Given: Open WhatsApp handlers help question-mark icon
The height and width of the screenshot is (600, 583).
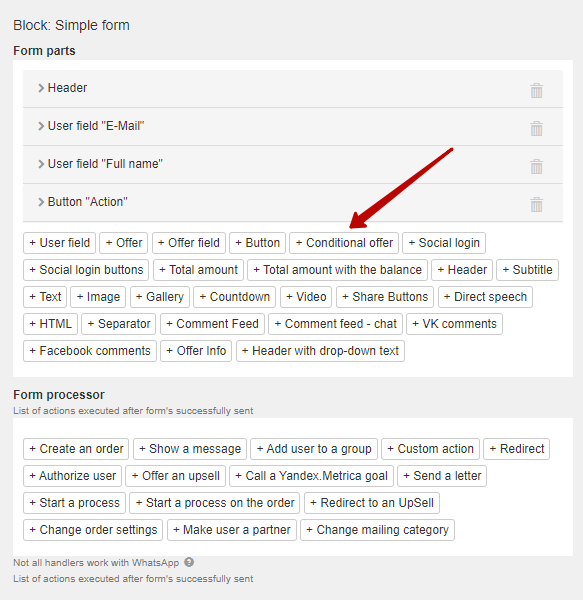Looking at the screenshot, I should click(189, 562).
